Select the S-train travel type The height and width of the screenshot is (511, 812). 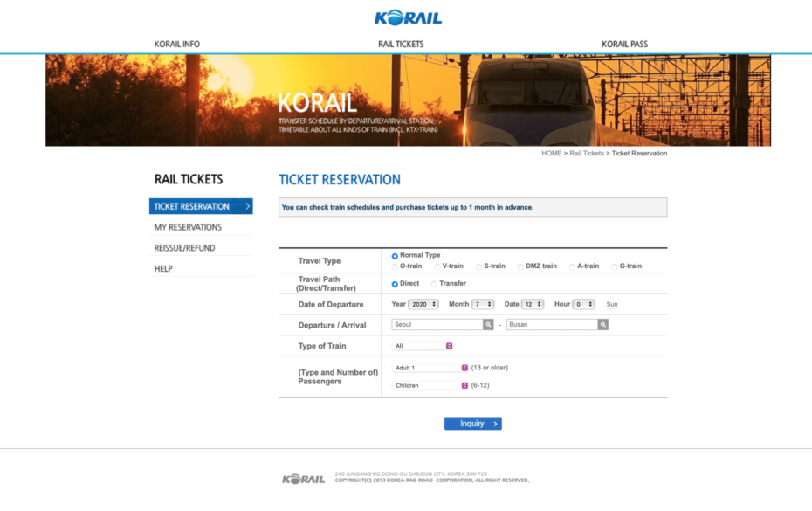coord(476,265)
